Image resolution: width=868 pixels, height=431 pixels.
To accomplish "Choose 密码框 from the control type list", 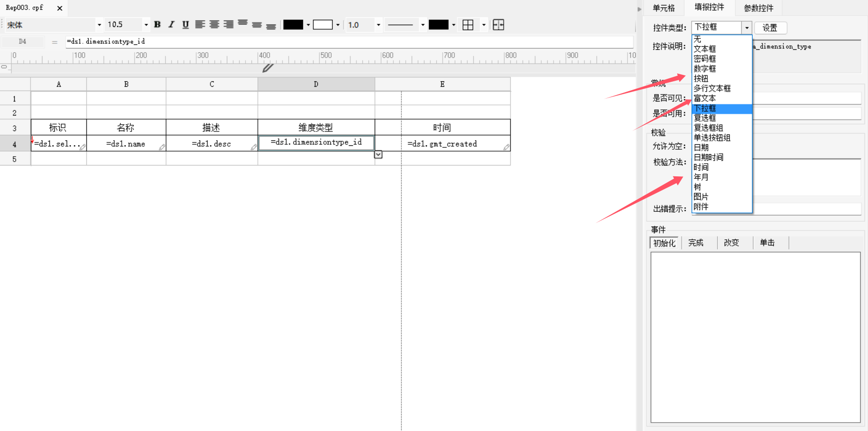I will pyautogui.click(x=722, y=59).
